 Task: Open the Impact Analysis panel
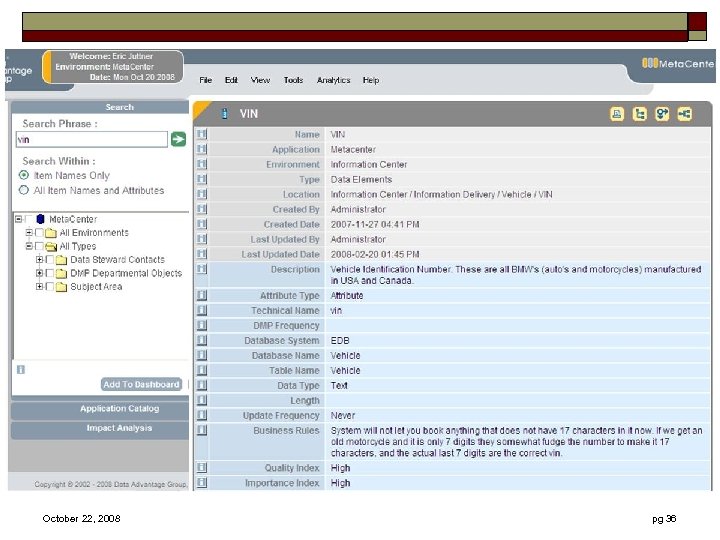click(x=100, y=428)
